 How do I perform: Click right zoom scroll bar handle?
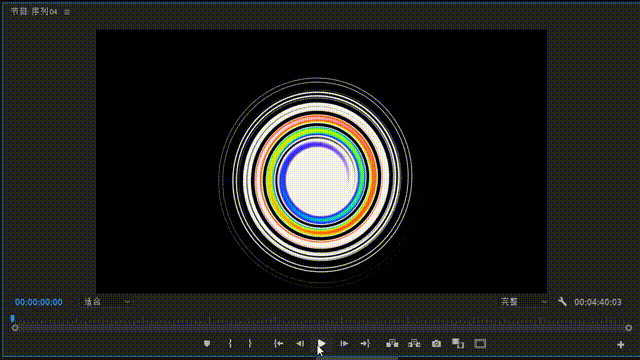coord(629,328)
